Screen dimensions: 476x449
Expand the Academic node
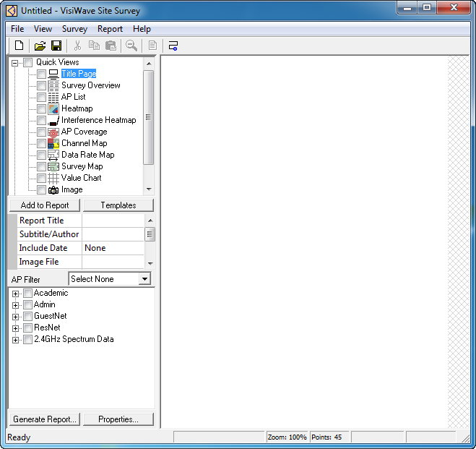[15, 294]
